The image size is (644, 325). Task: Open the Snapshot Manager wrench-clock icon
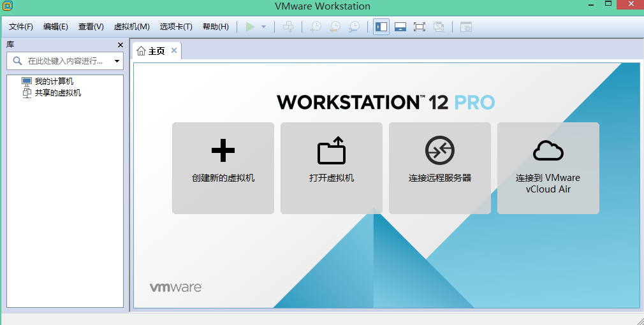point(354,27)
